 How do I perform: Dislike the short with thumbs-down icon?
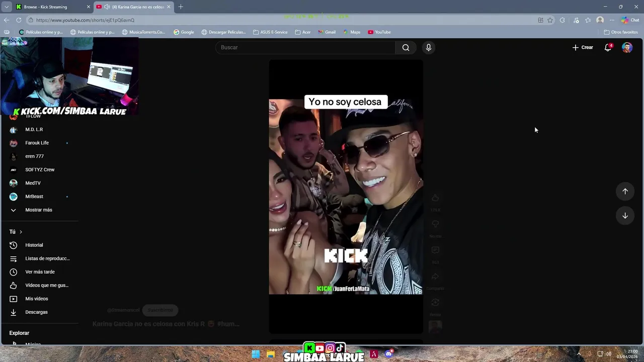click(x=435, y=224)
